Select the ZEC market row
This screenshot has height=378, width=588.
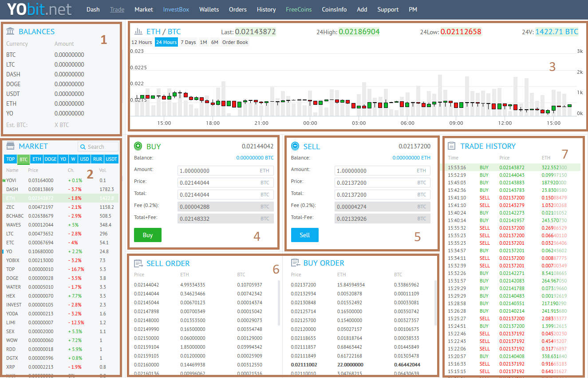click(x=61, y=207)
